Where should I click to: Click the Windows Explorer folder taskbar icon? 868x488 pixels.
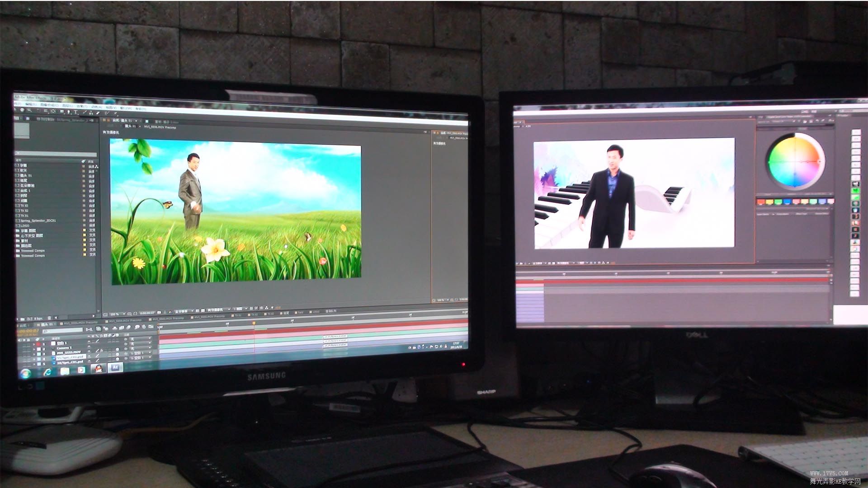coord(65,371)
